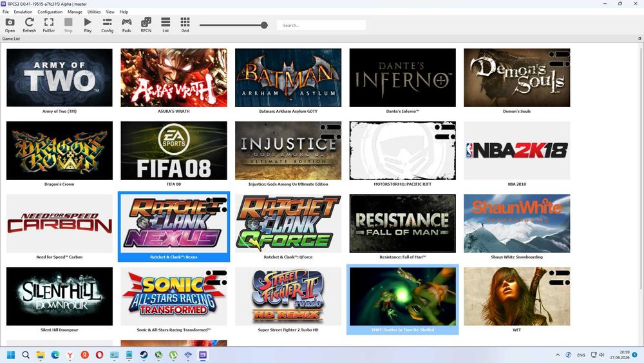Open the Configuration menu
The width and height of the screenshot is (644, 363).
(50, 12)
